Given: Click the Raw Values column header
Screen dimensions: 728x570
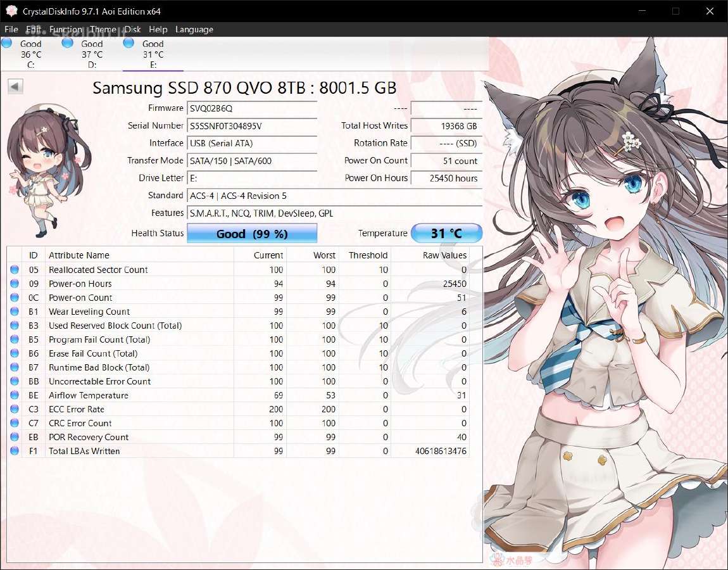Looking at the screenshot, I should [430, 255].
